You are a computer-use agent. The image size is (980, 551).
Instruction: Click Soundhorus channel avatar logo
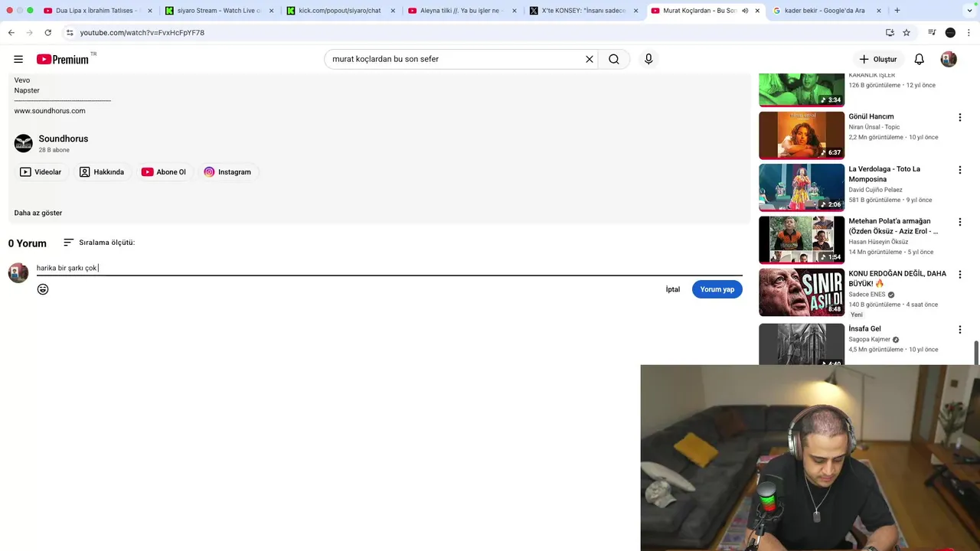(x=24, y=143)
